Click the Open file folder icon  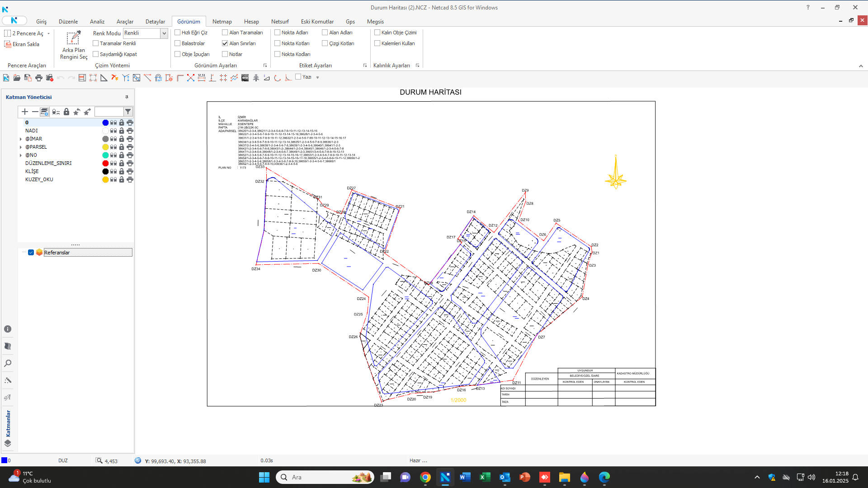[x=17, y=78]
